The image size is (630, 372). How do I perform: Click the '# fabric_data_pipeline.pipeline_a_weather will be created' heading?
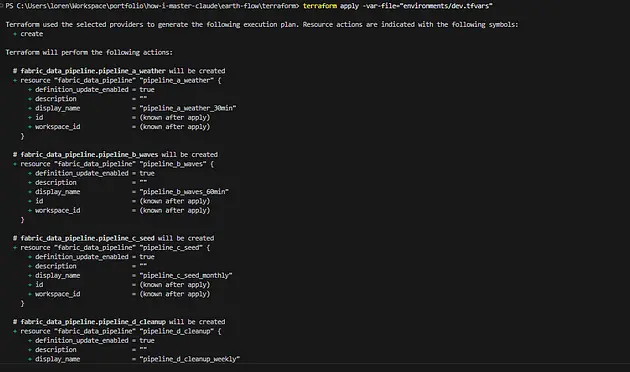(x=119, y=71)
